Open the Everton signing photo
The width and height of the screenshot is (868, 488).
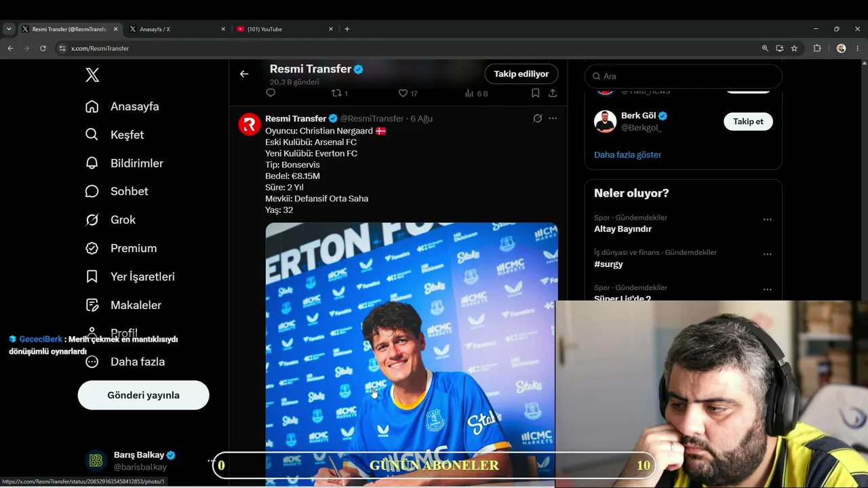(412, 354)
